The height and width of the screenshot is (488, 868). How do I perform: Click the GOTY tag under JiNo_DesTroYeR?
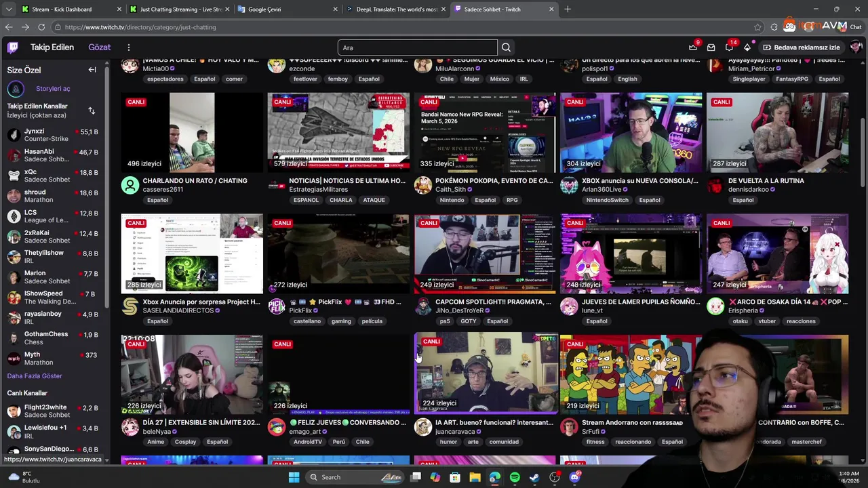[469, 321]
